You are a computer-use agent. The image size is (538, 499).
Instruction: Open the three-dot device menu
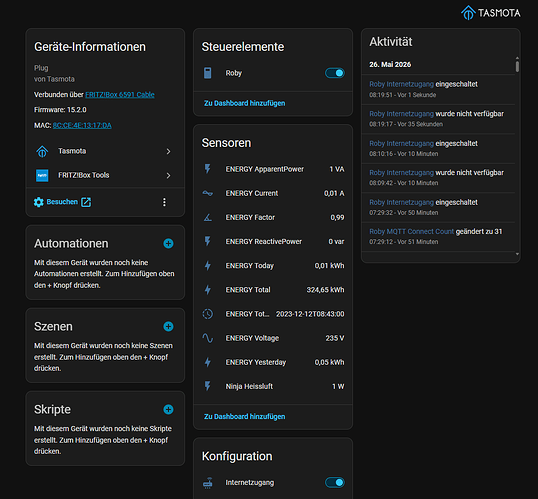coord(164,202)
